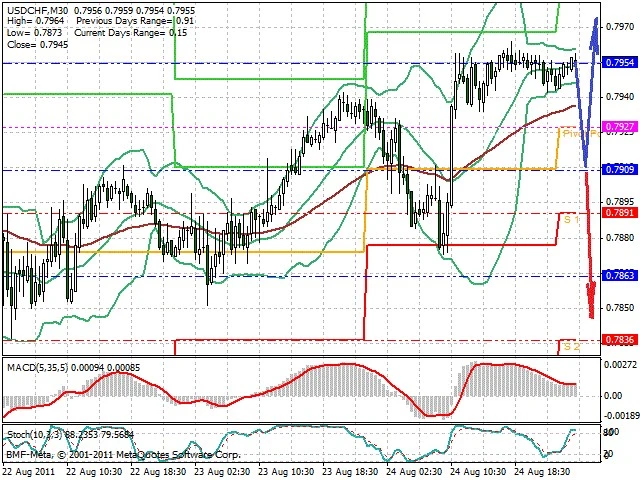This screenshot has width=640, height=480.
Task: Click the '24 Aug 02:30' time axis label
Action: (x=414, y=472)
